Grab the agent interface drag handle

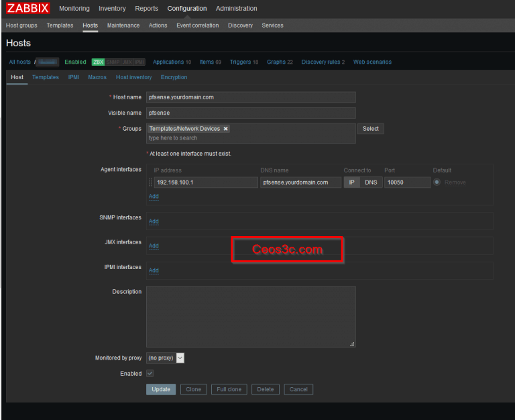(x=150, y=182)
